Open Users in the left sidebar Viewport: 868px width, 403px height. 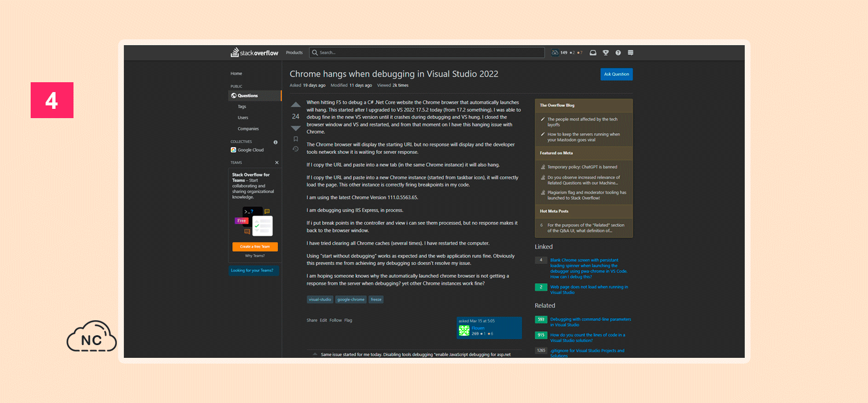243,118
